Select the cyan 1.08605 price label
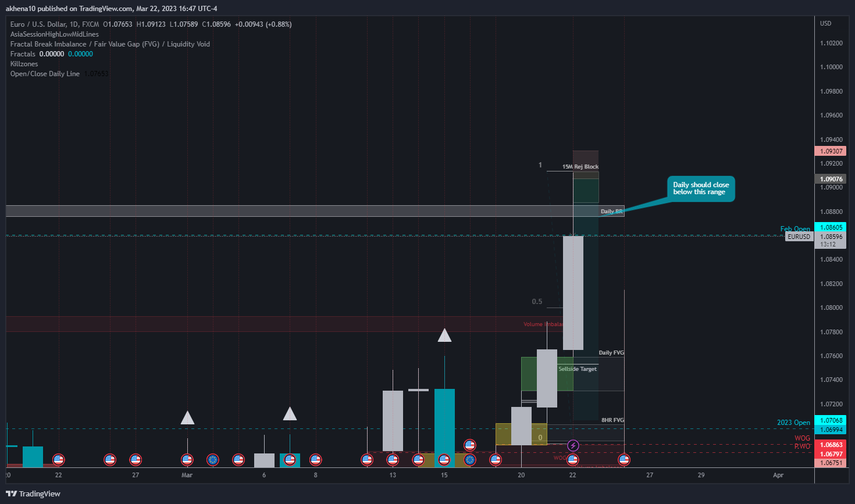This screenshot has width=855, height=504. coord(831,227)
